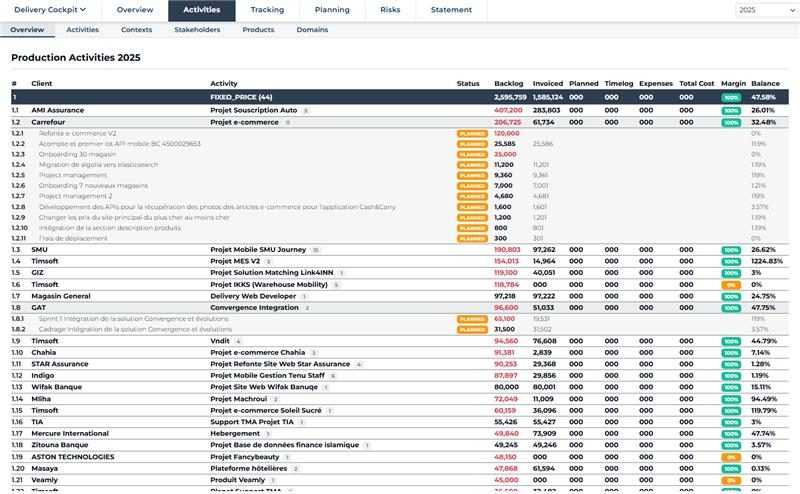The width and height of the screenshot is (800, 494).
Task: Click the Mercure International client name
Action: pos(70,433)
